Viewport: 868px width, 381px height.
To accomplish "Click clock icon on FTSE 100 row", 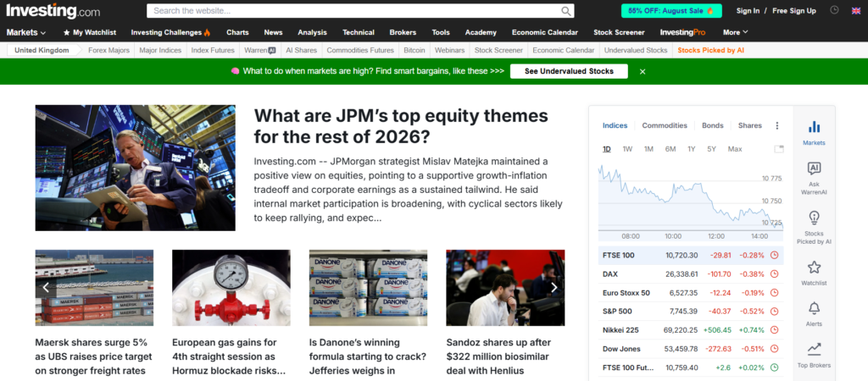I will point(775,256).
